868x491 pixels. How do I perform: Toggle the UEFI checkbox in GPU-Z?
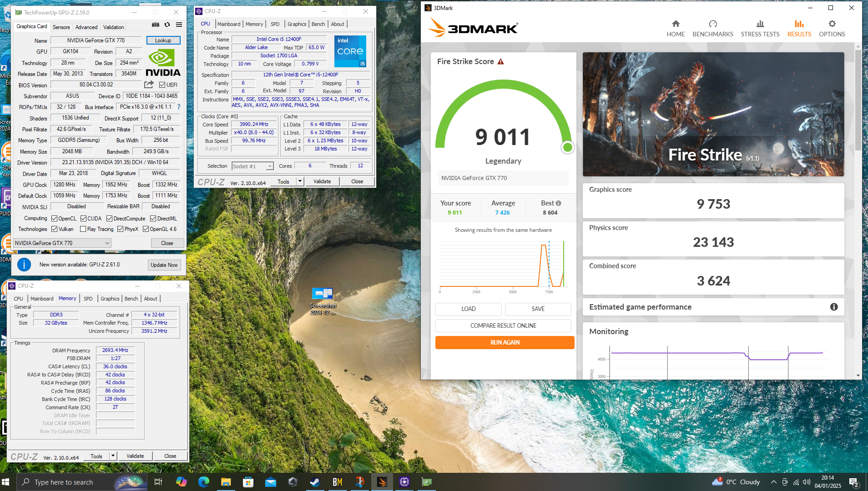(162, 85)
